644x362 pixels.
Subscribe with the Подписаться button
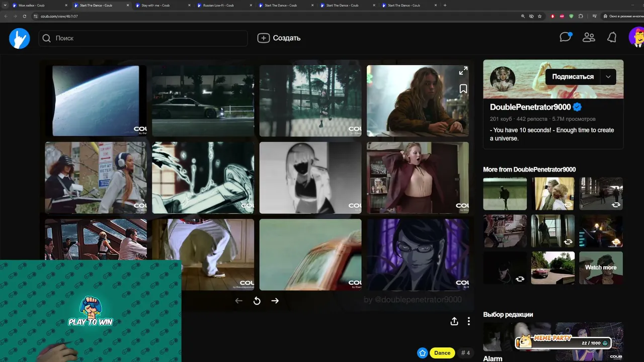click(x=573, y=76)
